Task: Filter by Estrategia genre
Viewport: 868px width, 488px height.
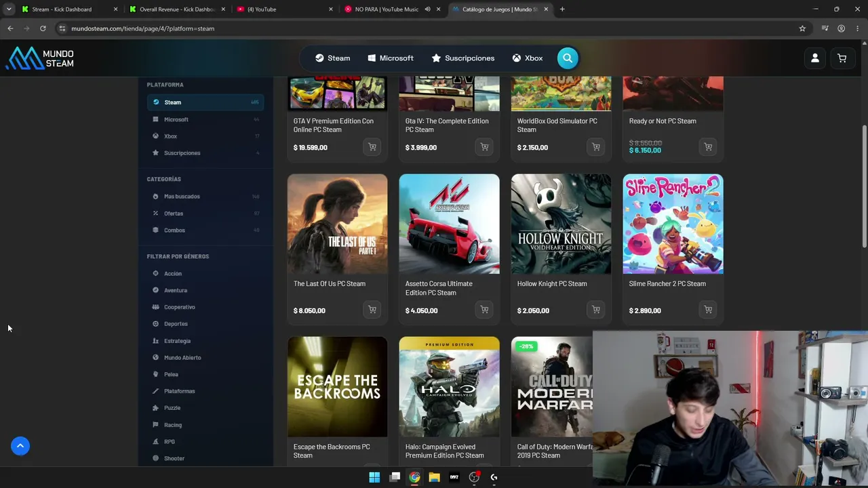Action: (x=205, y=341)
